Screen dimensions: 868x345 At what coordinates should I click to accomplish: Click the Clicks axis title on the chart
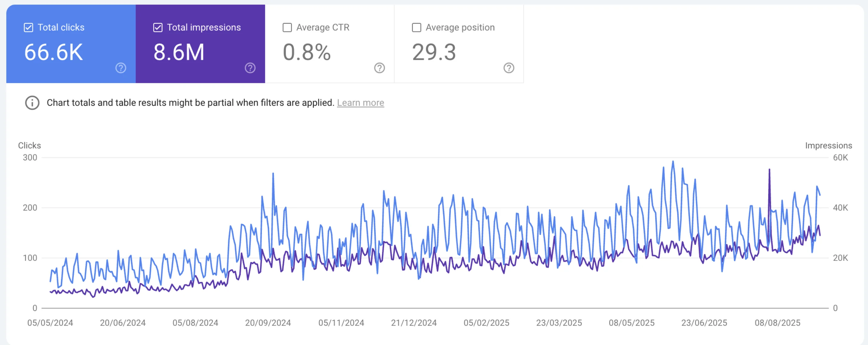pos(29,145)
